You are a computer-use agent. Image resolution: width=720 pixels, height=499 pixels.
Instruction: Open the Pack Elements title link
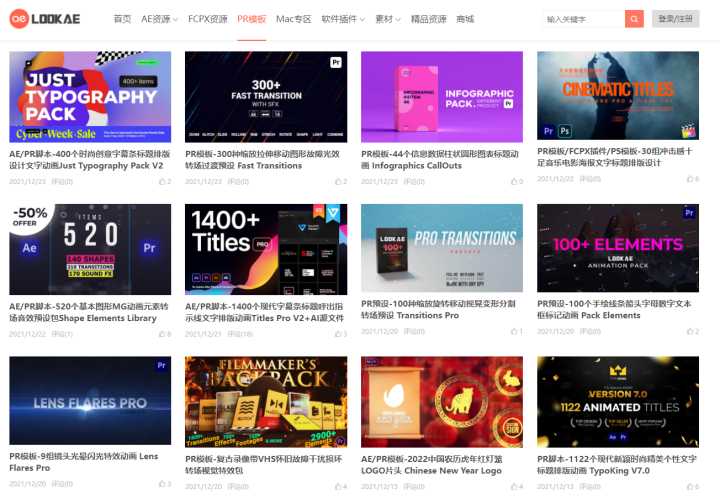pos(614,309)
